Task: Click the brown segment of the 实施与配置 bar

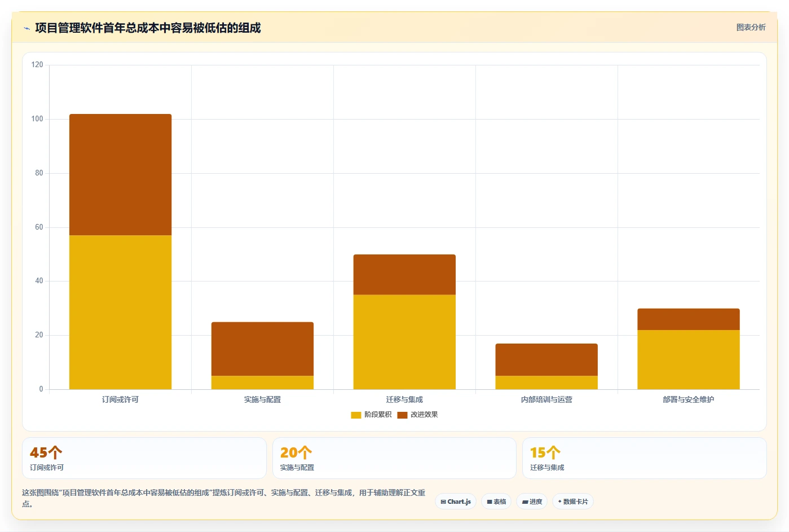Action: tap(262, 349)
